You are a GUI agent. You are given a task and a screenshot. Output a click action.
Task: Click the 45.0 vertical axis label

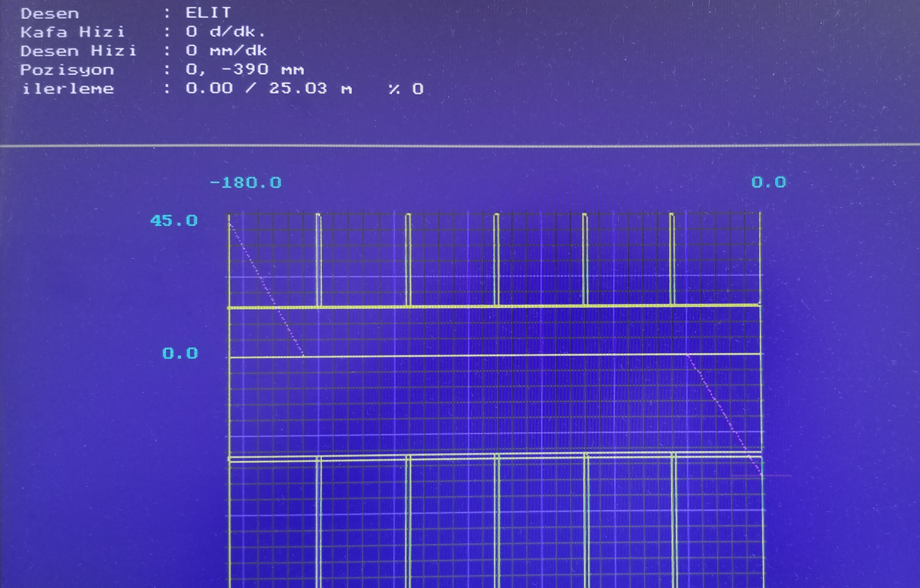point(174,221)
